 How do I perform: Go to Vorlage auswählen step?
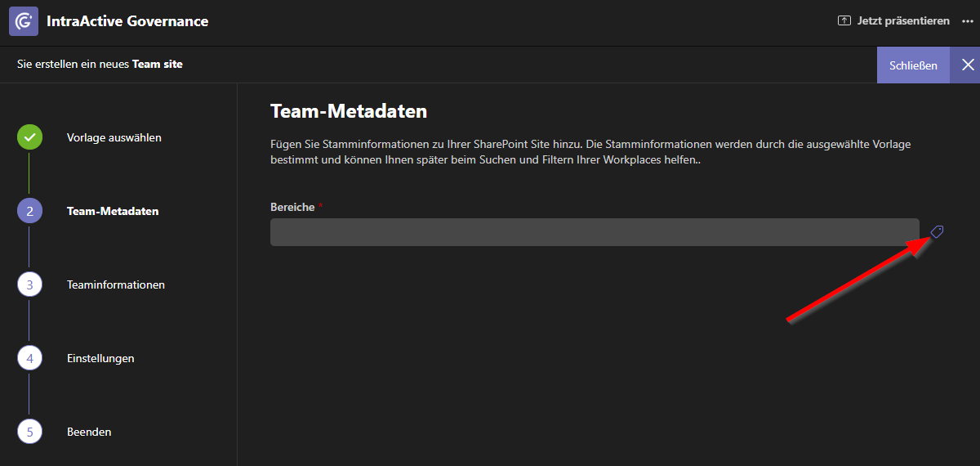point(114,137)
